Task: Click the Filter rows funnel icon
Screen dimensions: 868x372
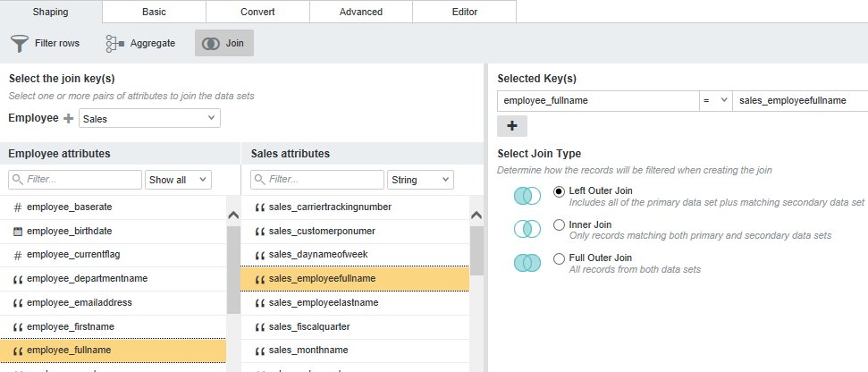Action: [x=20, y=43]
